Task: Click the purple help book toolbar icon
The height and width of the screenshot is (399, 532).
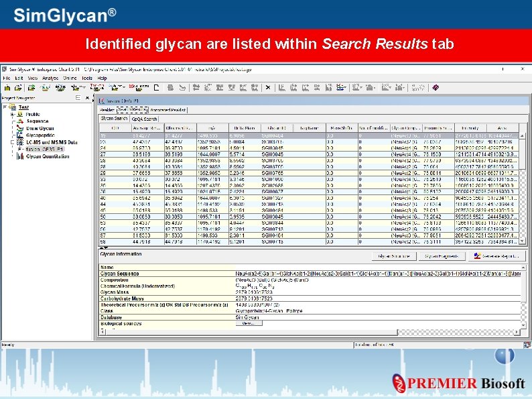Action: 436,88
